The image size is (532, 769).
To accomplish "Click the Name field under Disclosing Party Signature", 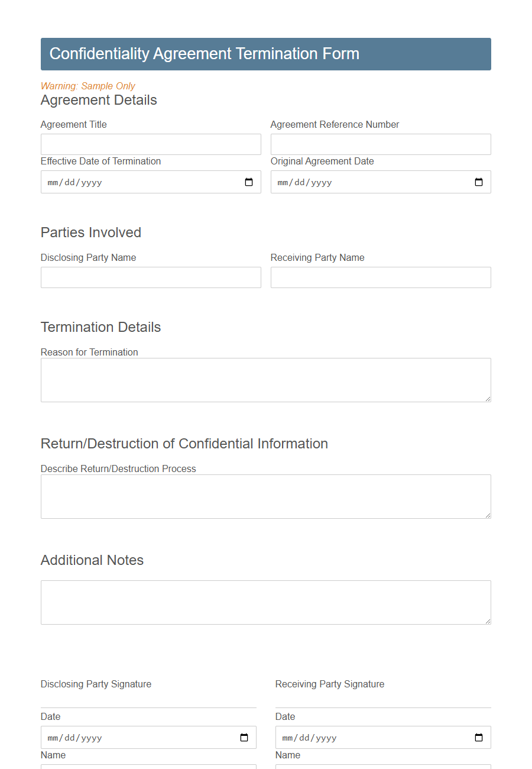I will tap(148, 767).
